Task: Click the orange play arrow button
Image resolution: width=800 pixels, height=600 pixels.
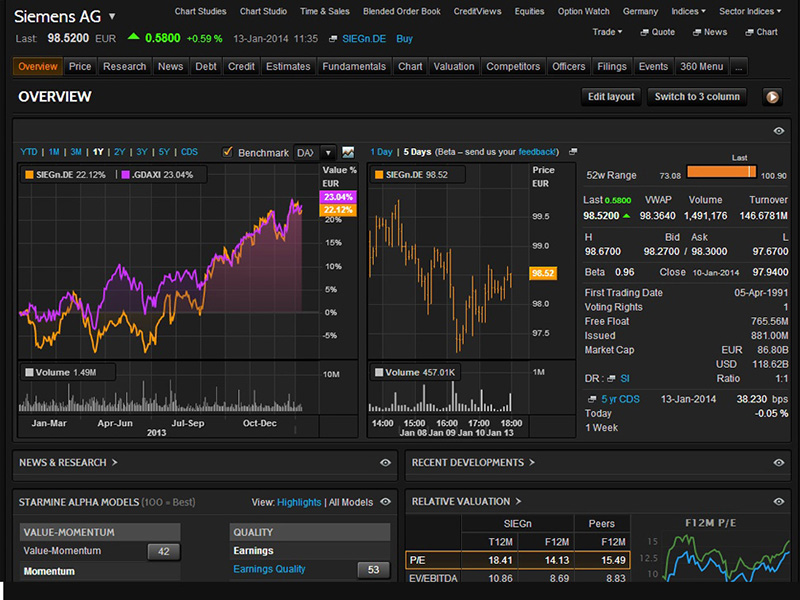Action: coord(772,97)
